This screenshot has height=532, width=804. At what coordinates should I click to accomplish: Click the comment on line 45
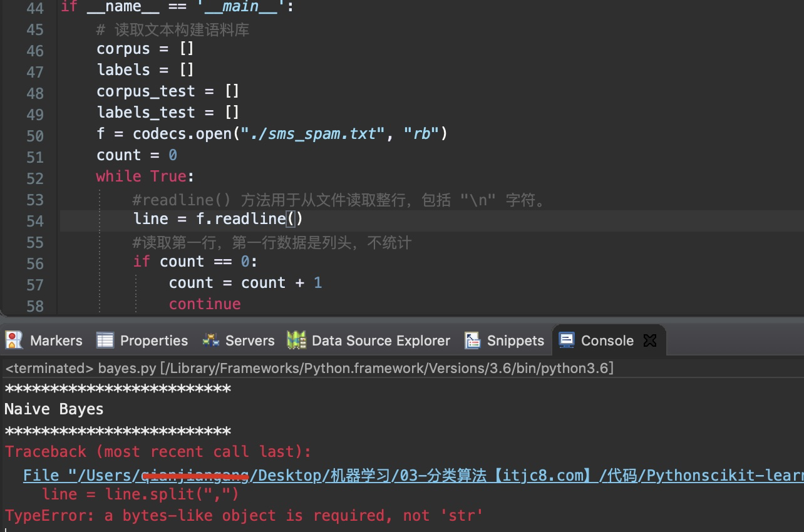click(173, 29)
